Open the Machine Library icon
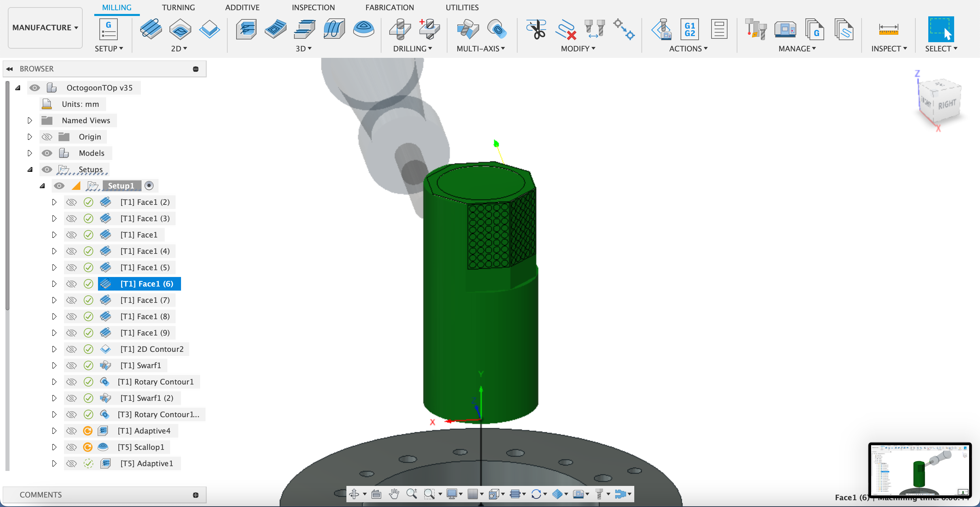980x507 pixels. pos(785,29)
